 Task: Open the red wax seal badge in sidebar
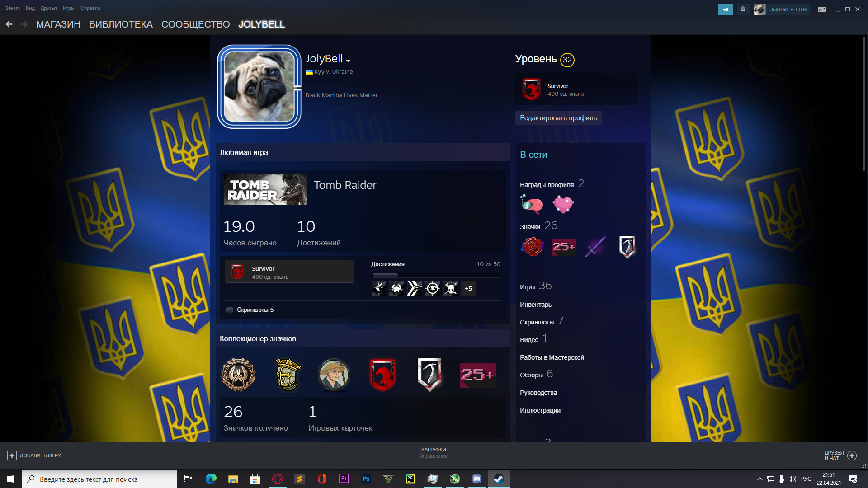pos(533,247)
